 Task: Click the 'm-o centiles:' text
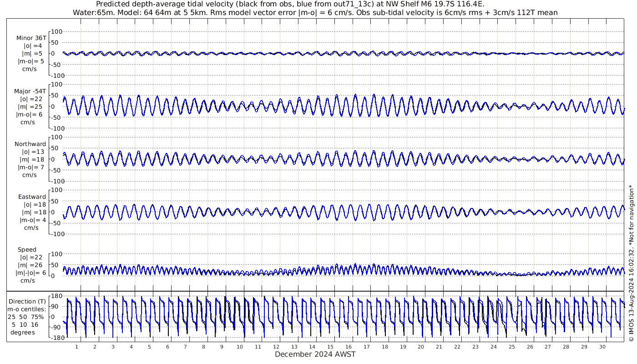coord(26,309)
